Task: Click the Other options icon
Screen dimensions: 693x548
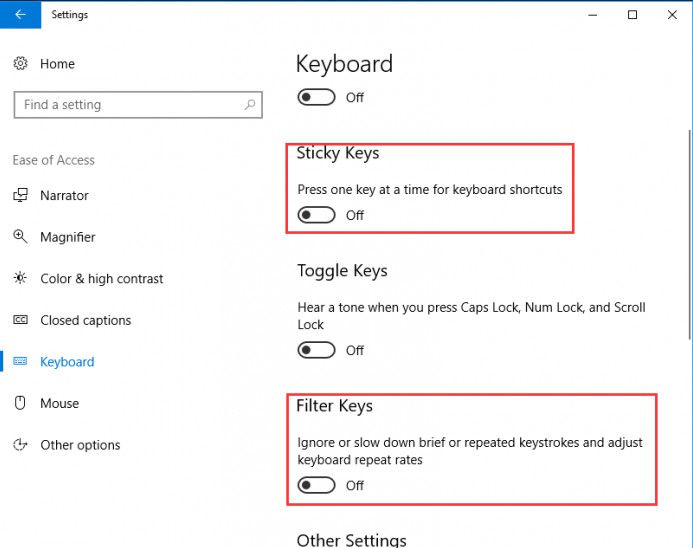Action: pyautogui.click(x=20, y=444)
